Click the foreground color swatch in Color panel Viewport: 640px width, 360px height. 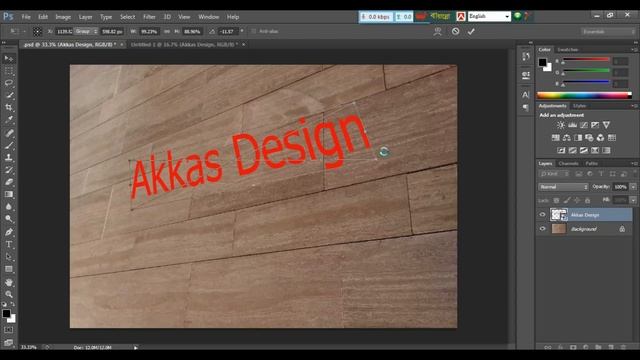542,62
